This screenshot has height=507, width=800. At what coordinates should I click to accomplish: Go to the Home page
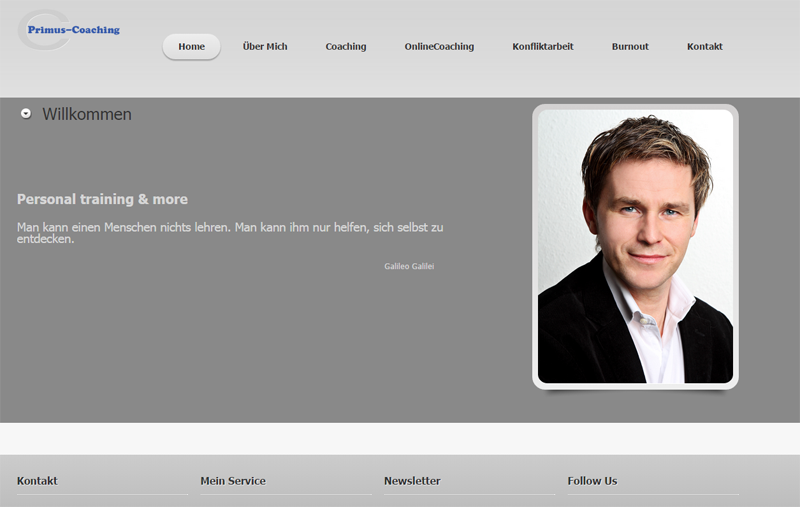click(x=191, y=47)
